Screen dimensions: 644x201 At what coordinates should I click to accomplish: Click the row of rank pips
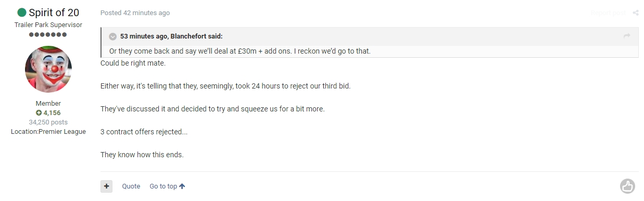point(48,34)
